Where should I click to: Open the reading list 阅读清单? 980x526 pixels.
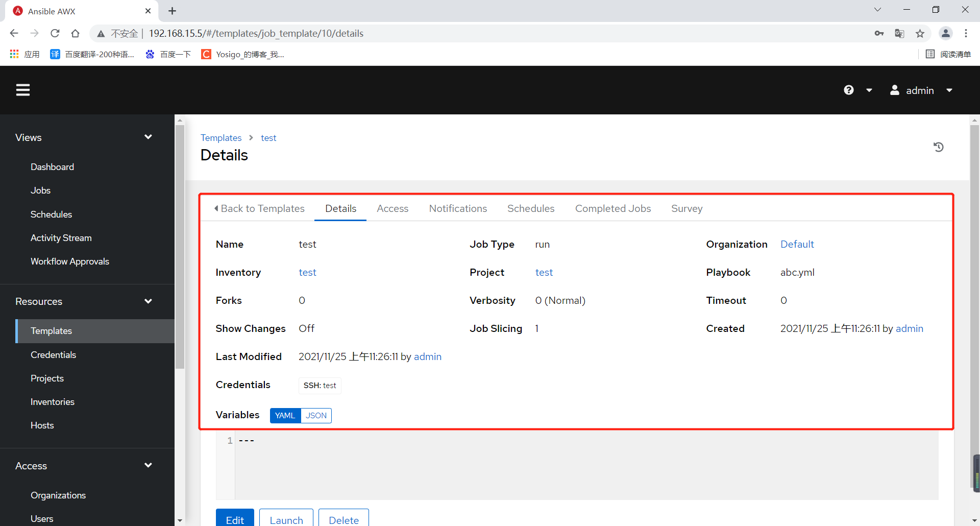948,54
